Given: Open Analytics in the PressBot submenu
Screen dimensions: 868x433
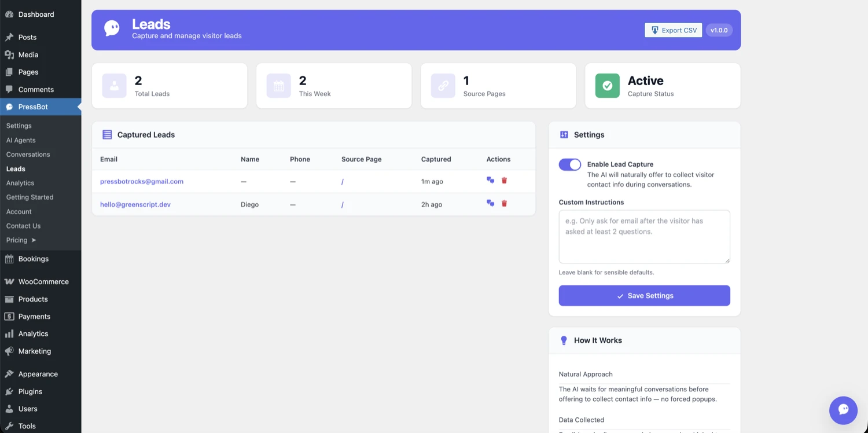Looking at the screenshot, I should 20,182.
